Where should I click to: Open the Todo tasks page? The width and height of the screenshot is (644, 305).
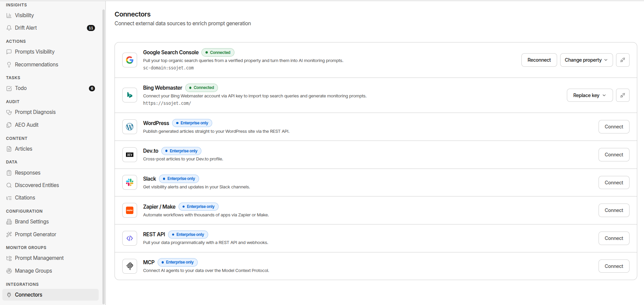click(51, 88)
